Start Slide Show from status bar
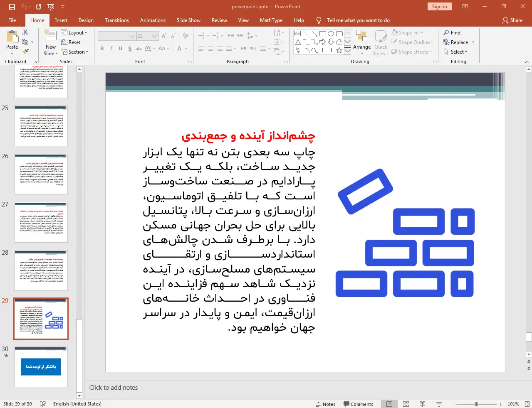This screenshot has height=408, width=532. (x=439, y=404)
